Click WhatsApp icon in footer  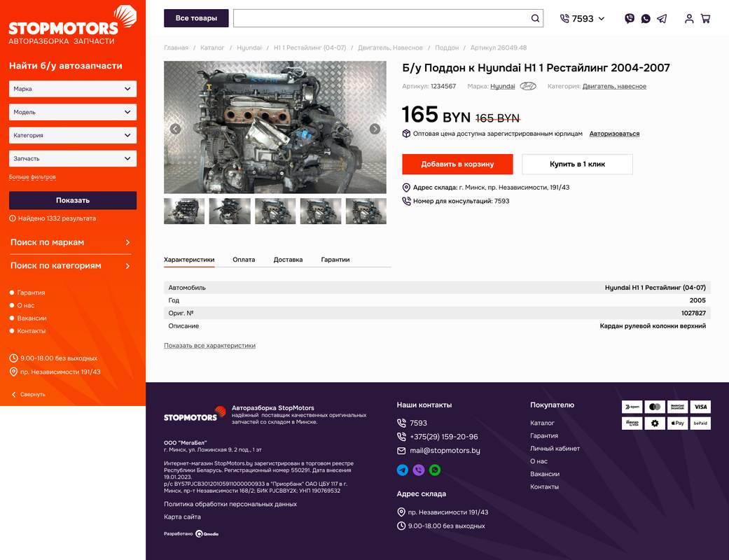click(435, 470)
